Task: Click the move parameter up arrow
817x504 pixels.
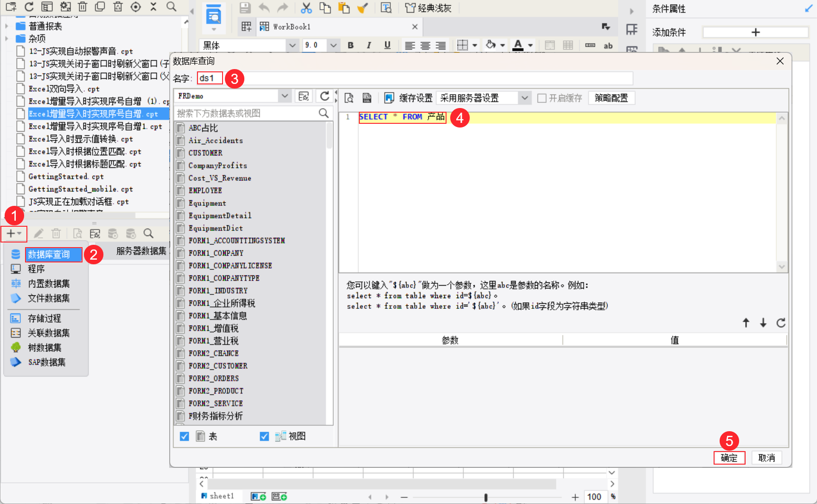Action: (746, 323)
